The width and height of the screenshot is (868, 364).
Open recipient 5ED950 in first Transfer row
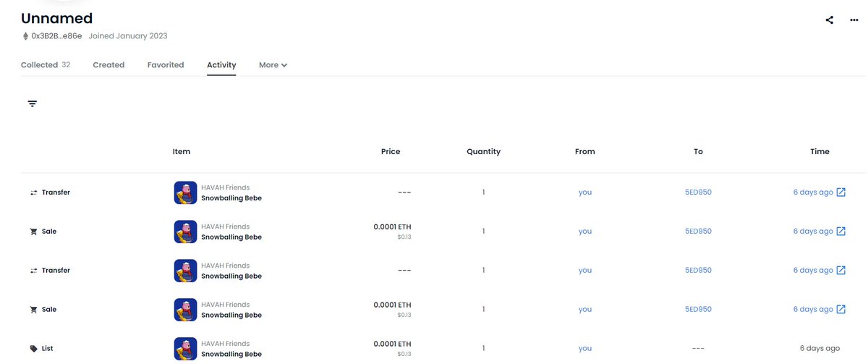click(698, 192)
